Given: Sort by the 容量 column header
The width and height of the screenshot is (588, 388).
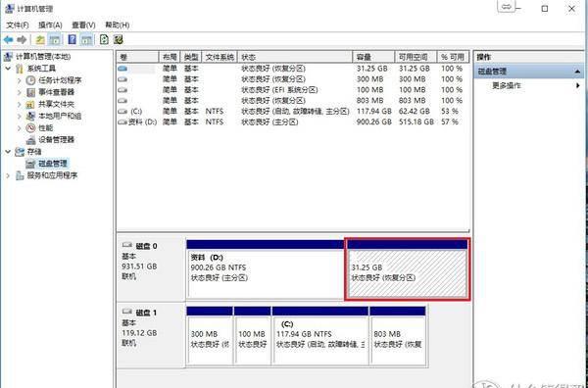Looking at the screenshot, I should (x=374, y=57).
